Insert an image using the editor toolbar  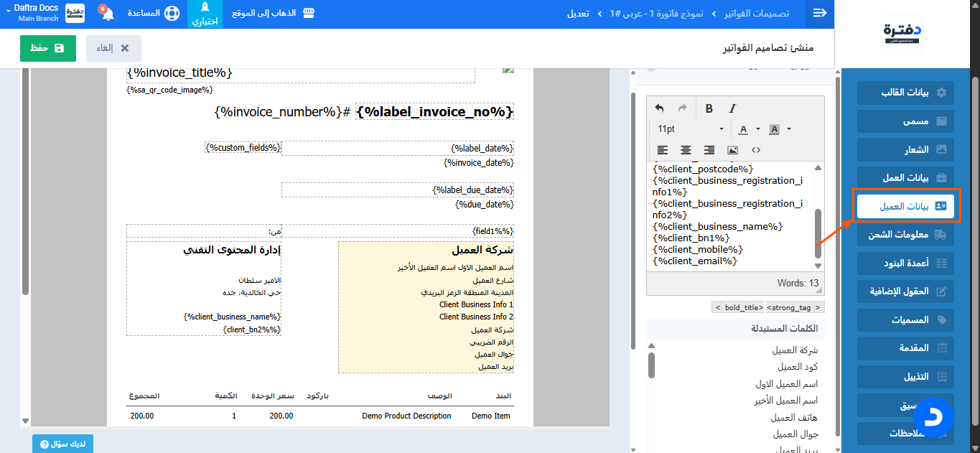732,150
